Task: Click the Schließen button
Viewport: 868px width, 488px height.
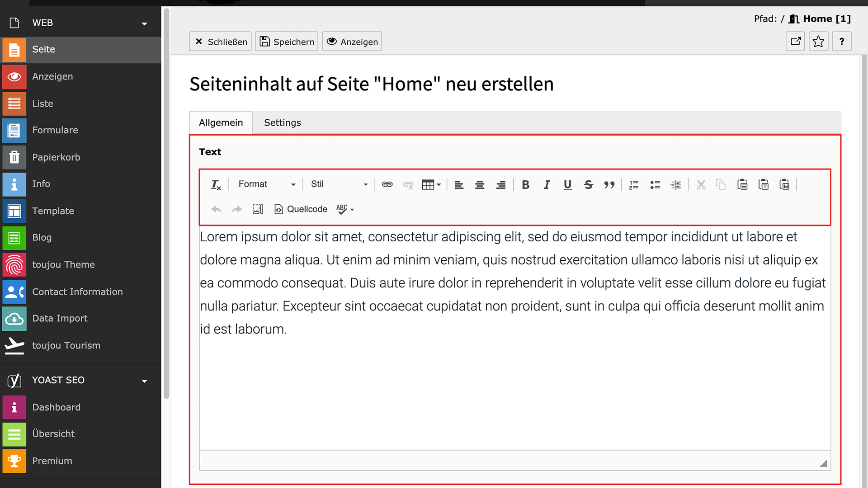Action: coord(220,42)
